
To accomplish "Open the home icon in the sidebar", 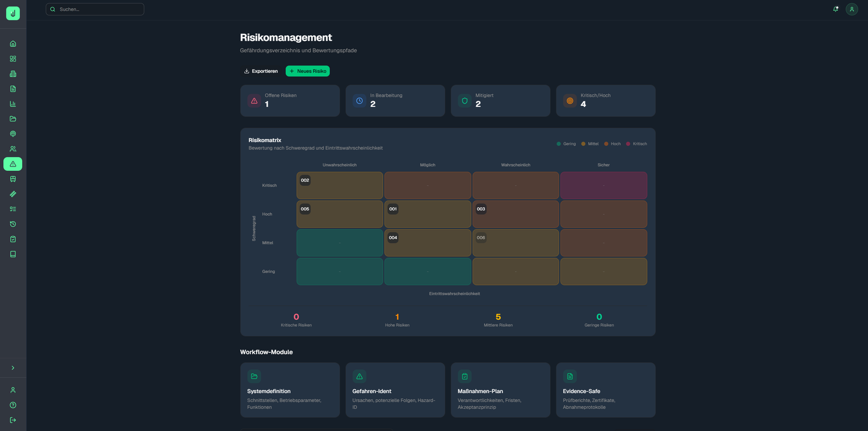I will pos(13,43).
